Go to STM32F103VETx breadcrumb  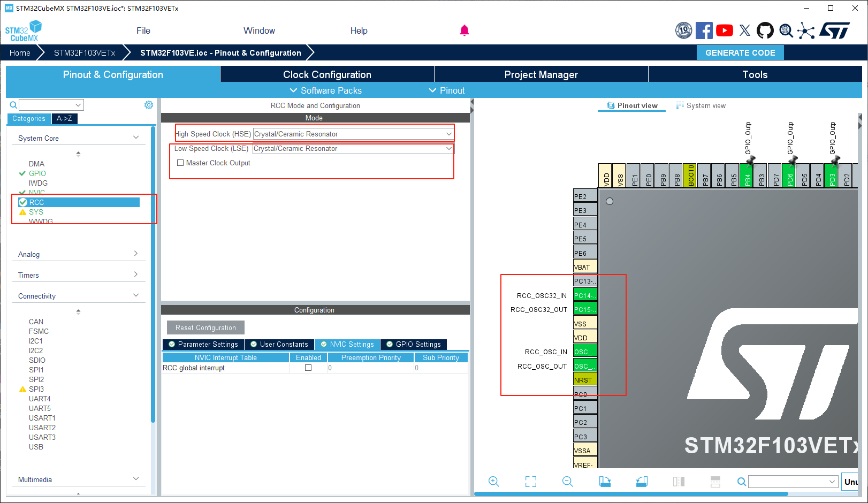click(85, 52)
